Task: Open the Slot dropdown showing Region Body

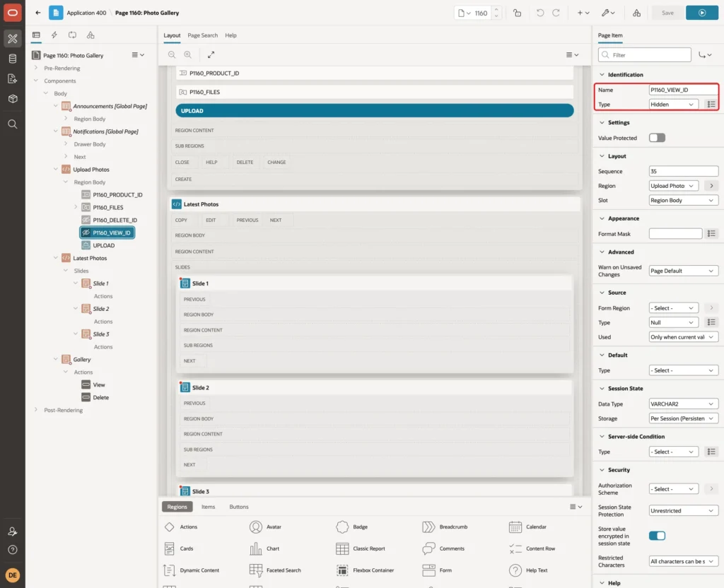Action: (684, 200)
